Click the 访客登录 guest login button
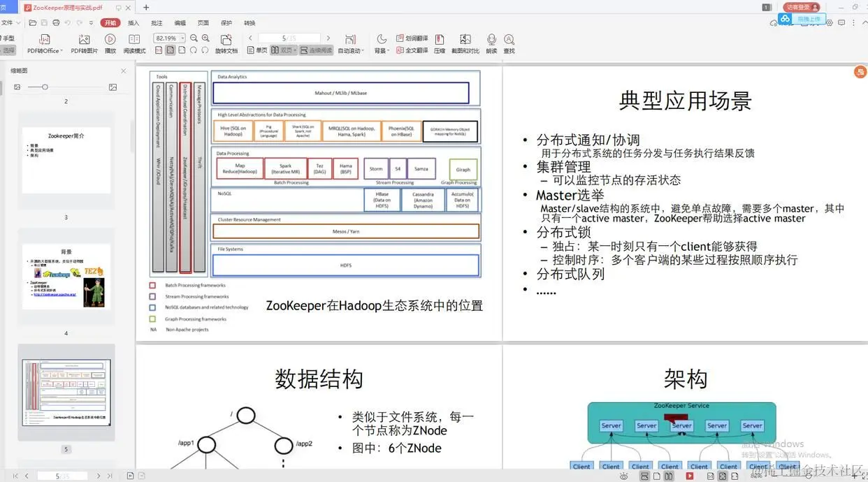The width and height of the screenshot is (868, 482). point(802,7)
